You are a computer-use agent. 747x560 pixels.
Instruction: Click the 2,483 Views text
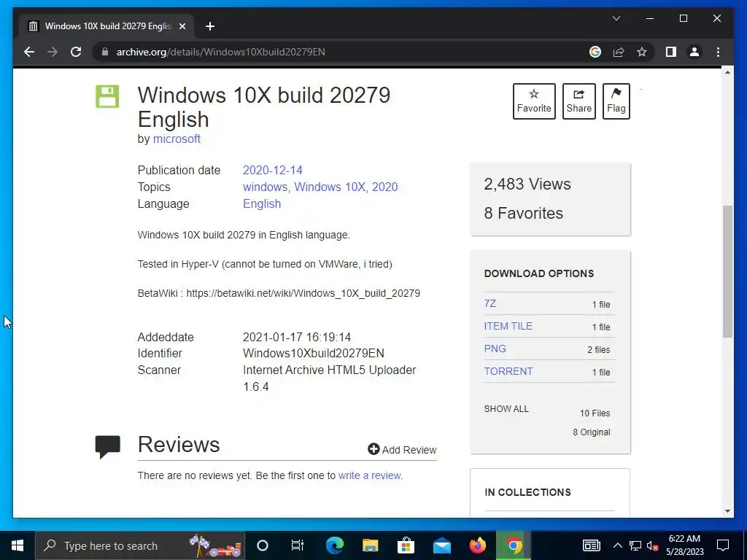[x=527, y=184]
